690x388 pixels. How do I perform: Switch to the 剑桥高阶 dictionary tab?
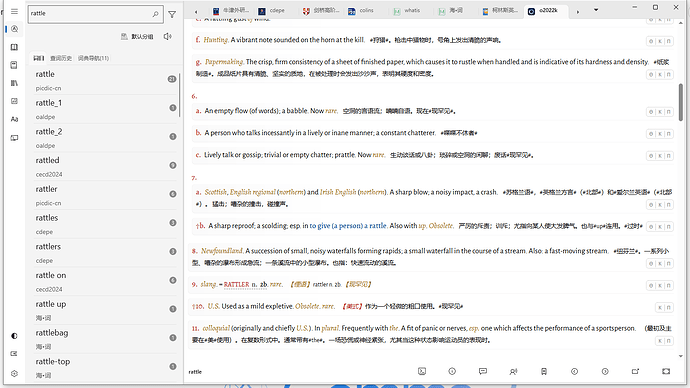[x=321, y=11]
